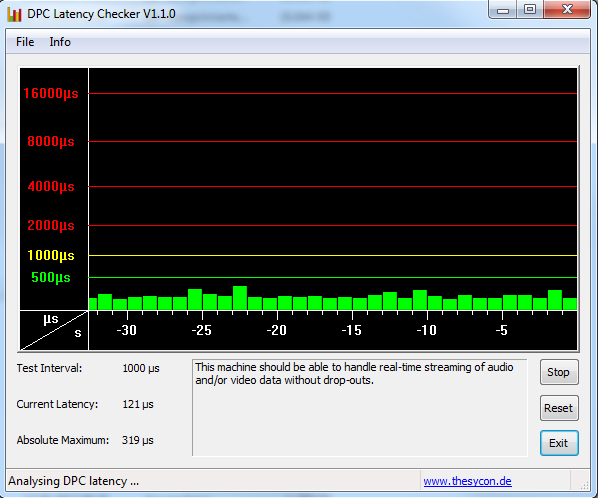Click the -15 second timeline marker
This screenshot has width=598, height=498.
coord(351,330)
